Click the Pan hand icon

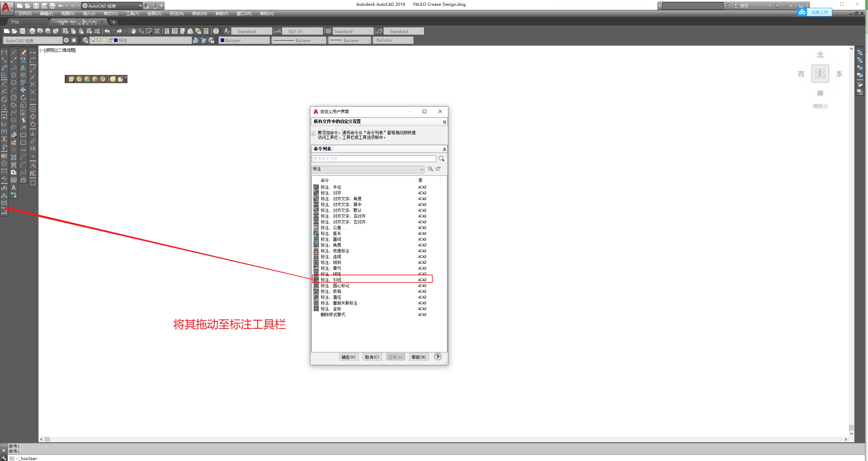[x=133, y=31]
